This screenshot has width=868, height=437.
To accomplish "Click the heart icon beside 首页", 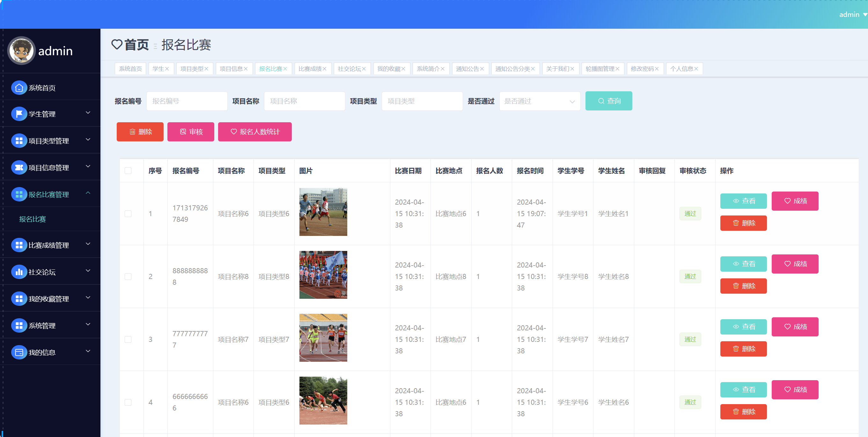I will click(117, 44).
